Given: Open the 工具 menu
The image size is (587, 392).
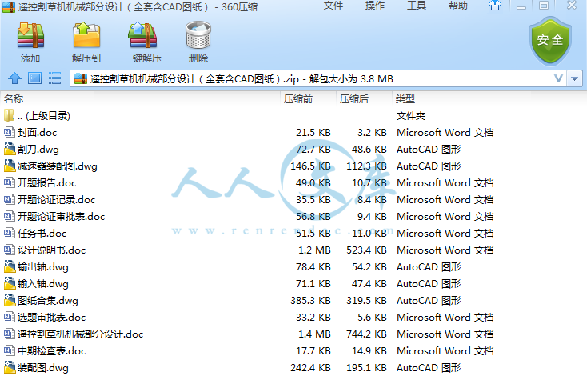Looking at the screenshot, I should [417, 6].
